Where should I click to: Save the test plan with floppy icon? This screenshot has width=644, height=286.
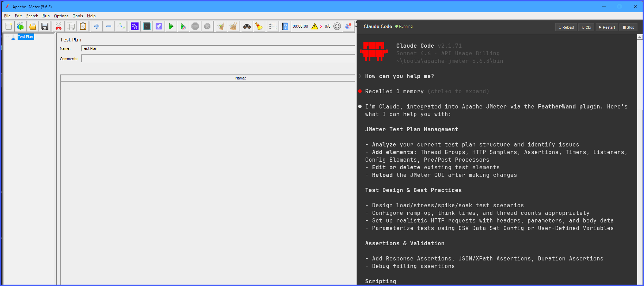(x=45, y=26)
